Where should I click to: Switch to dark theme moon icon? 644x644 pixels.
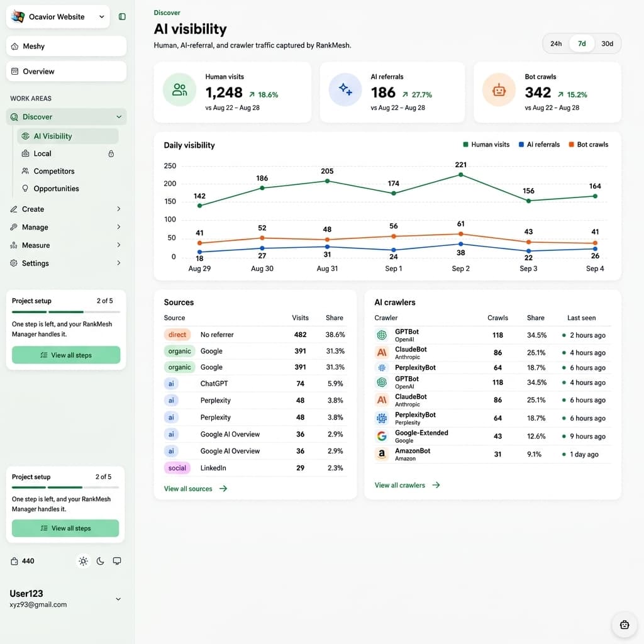click(100, 561)
